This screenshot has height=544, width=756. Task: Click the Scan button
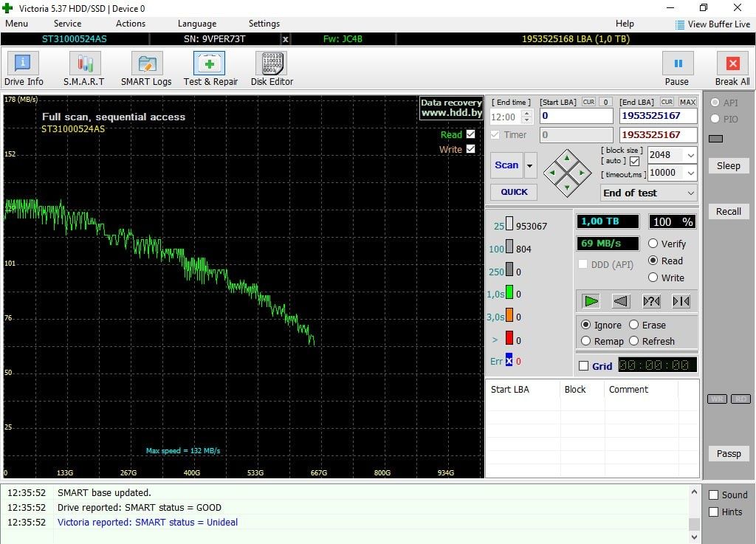pyautogui.click(x=506, y=165)
